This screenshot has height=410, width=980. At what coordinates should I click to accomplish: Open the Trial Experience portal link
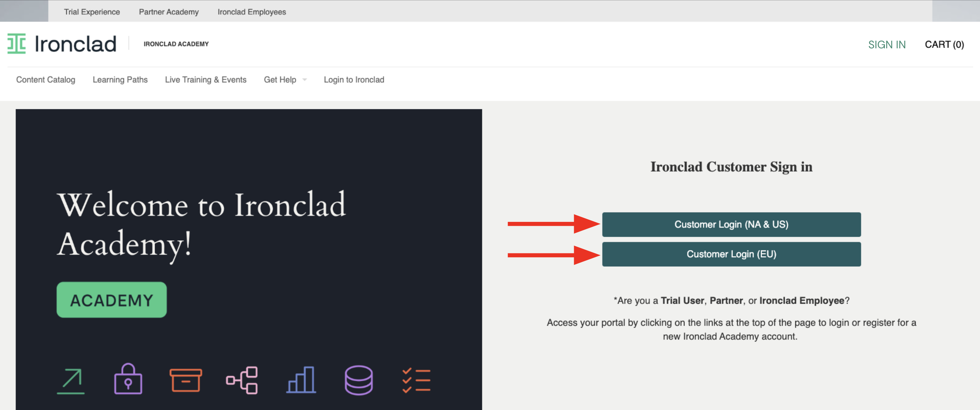[92, 12]
